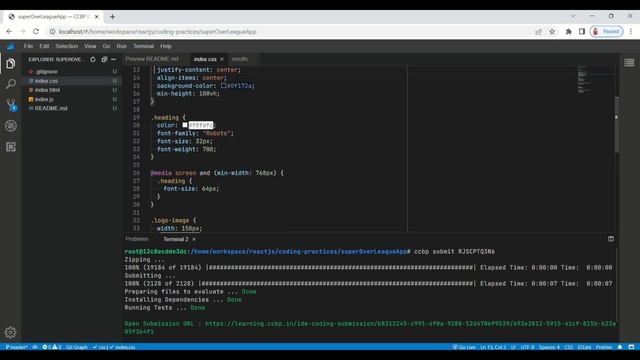
Task: Switch to the Problems panel tab
Action: click(x=137, y=239)
